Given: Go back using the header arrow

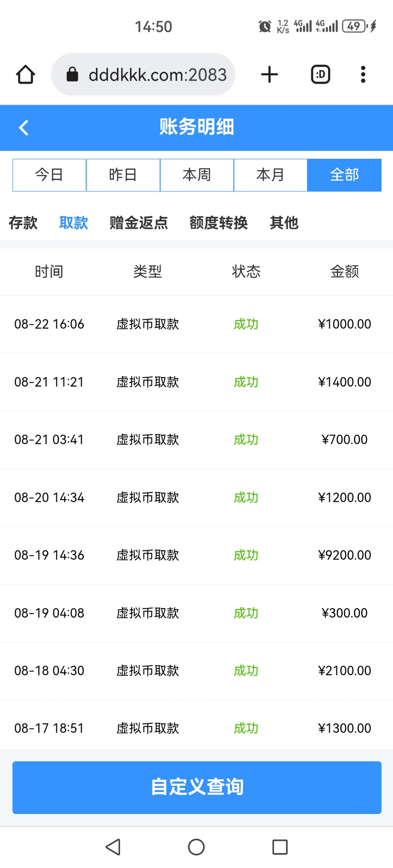Looking at the screenshot, I should [24, 128].
